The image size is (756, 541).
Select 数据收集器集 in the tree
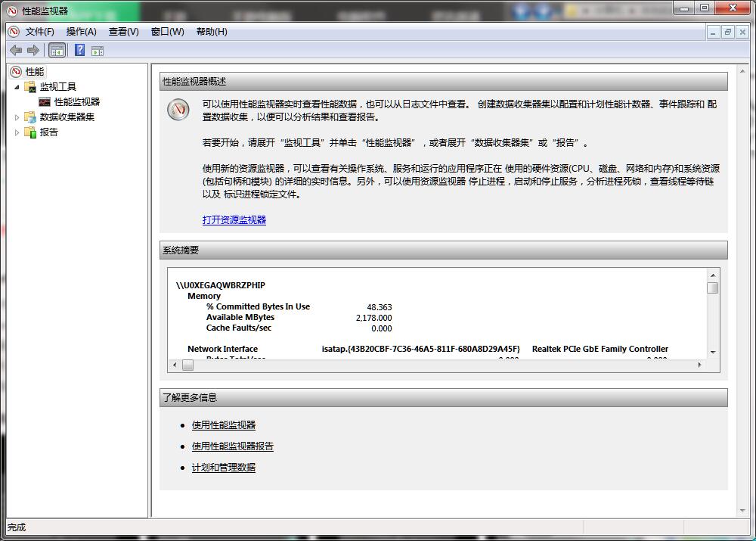tap(67, 117)
